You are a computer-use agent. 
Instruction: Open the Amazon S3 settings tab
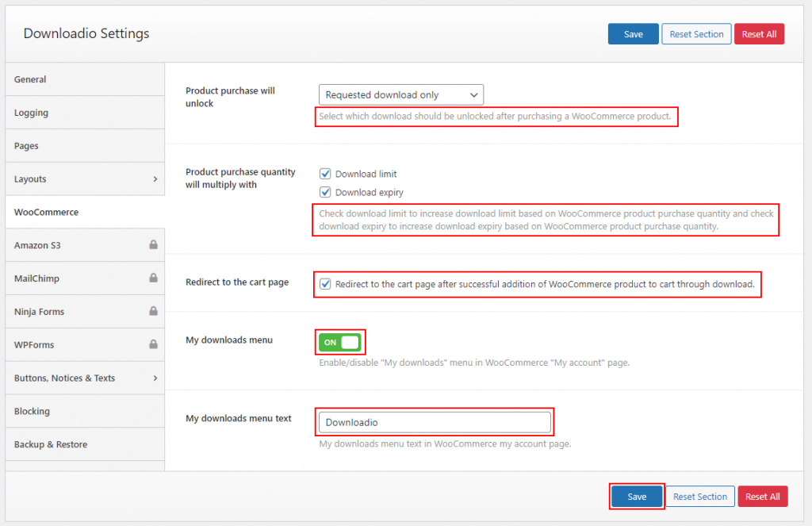(85, 245)
